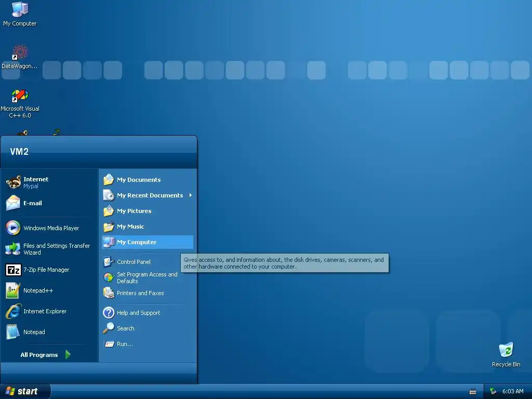The image size is (532, 399).
Task: Click the keyboard icon on taskbar
Action: tap(473, 392)
